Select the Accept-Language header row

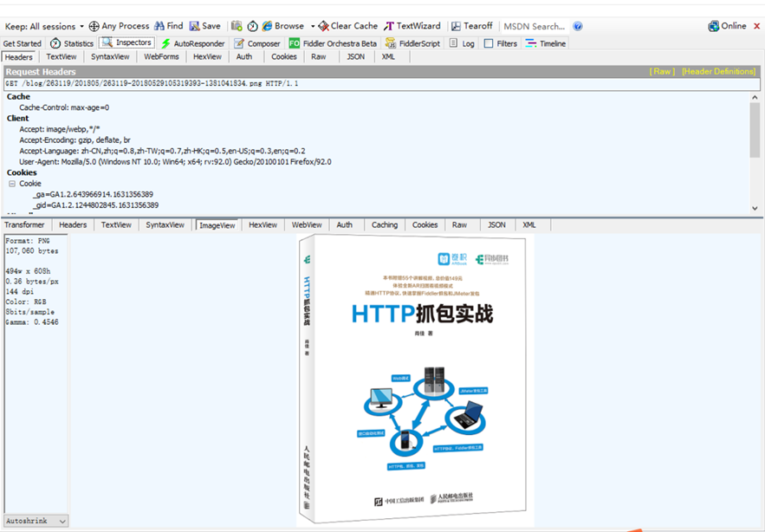point(163,152)
